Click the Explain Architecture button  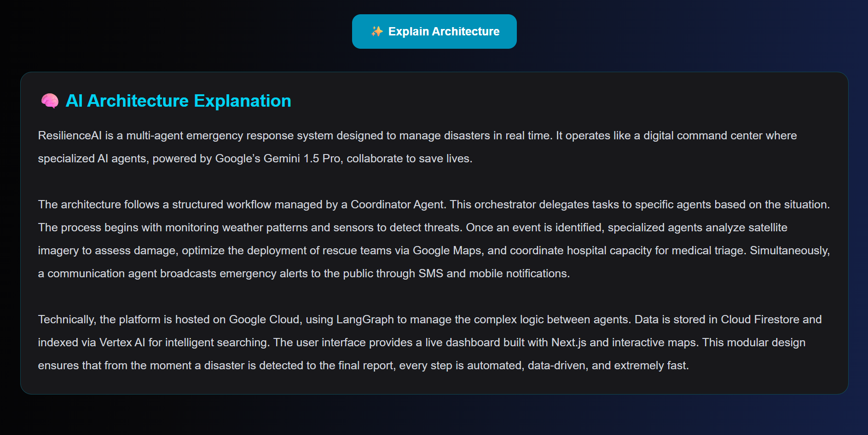pos(434,31)
